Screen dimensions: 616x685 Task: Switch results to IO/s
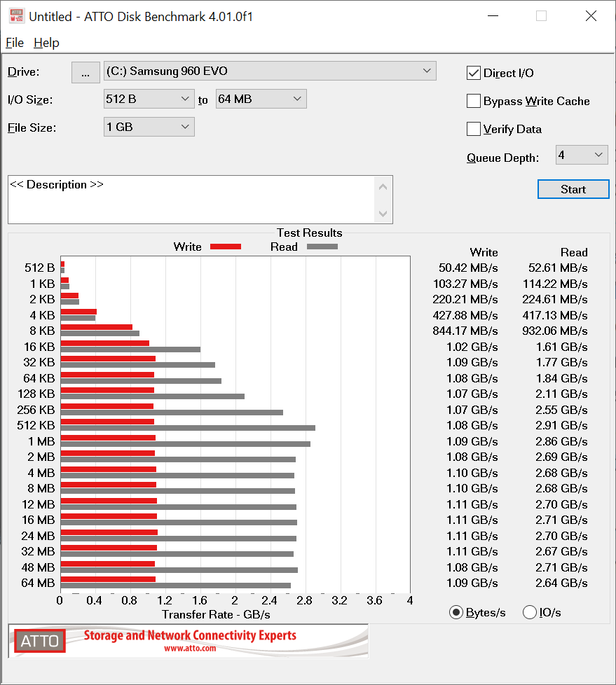pos(529,612)
